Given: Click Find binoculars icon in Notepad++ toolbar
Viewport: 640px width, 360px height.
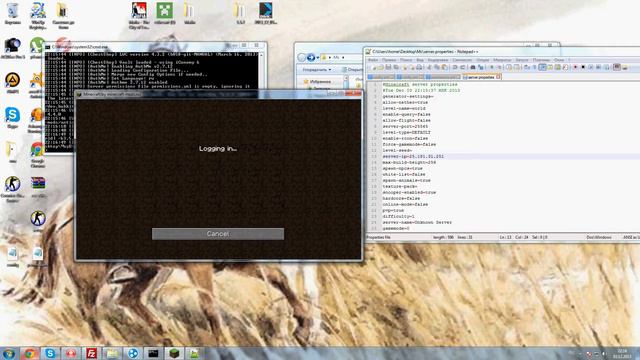Looking at the screenshot, I should coord(473,67).
